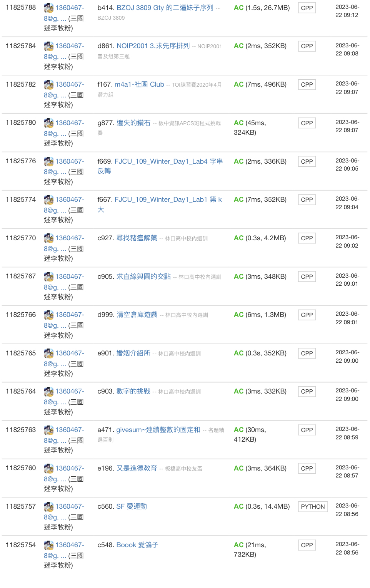Click the CPP button for submission 11825784
Screen dimensions: 370x588
click(x=307, y=46)
